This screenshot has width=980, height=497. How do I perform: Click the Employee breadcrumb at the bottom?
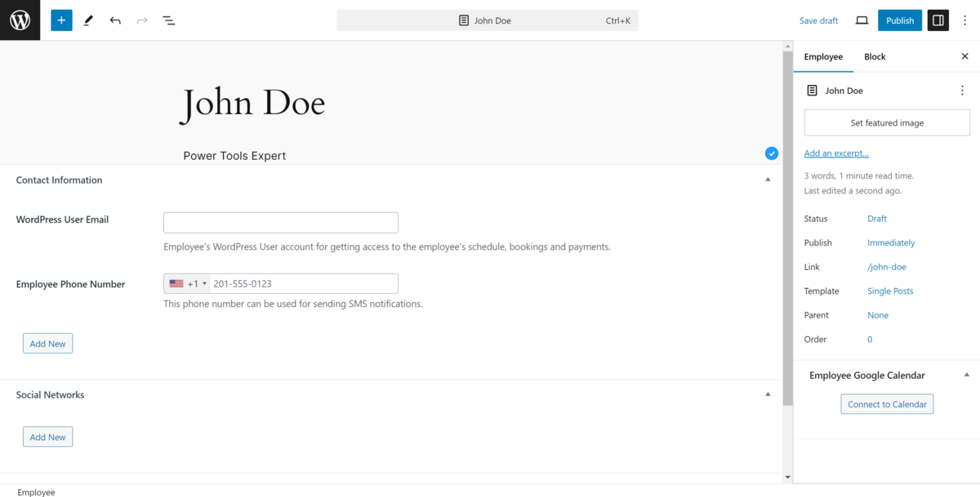tap(36, 492)
